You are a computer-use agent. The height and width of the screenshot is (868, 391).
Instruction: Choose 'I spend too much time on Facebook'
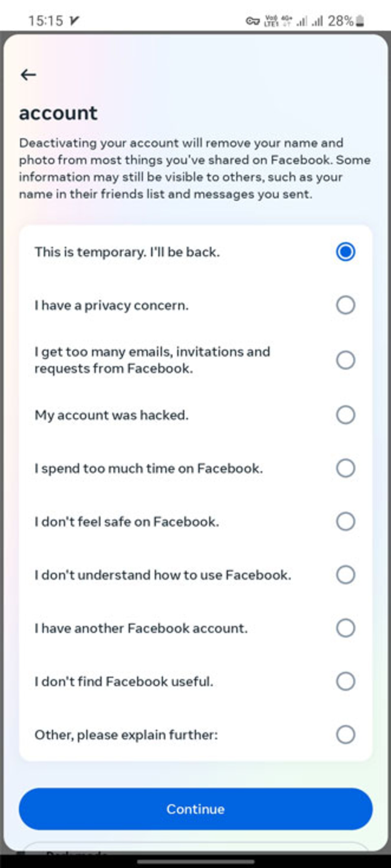[345, 468]
